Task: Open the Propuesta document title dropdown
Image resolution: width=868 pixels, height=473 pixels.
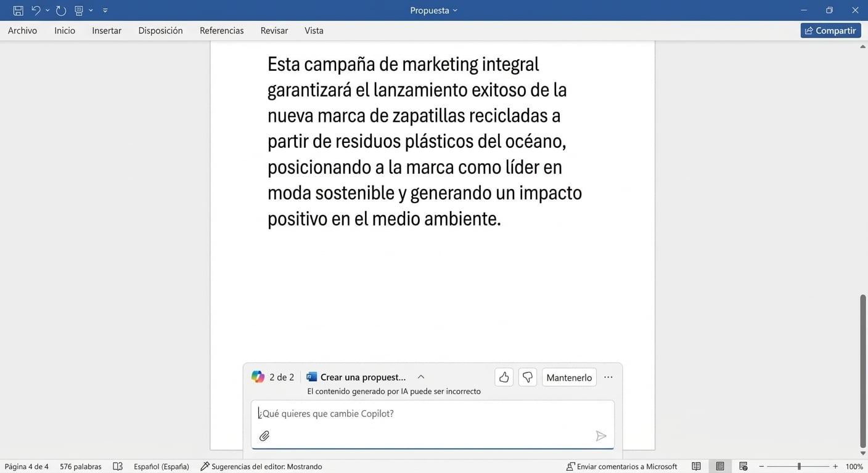Action: tap(434, 10)
